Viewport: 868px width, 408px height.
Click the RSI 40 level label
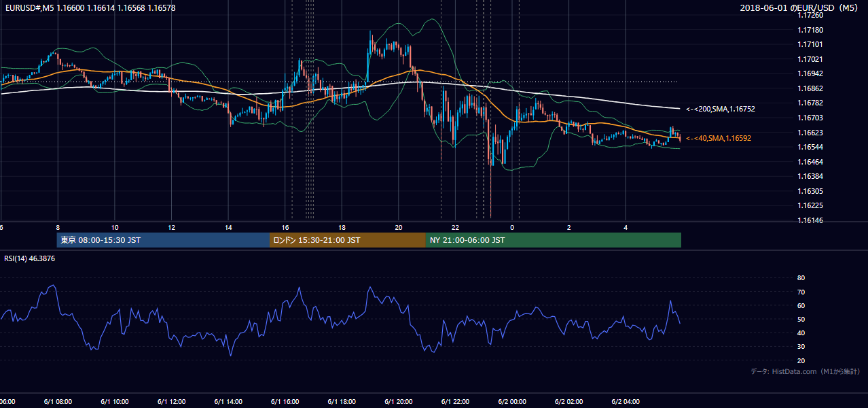(x=801, y=333)
